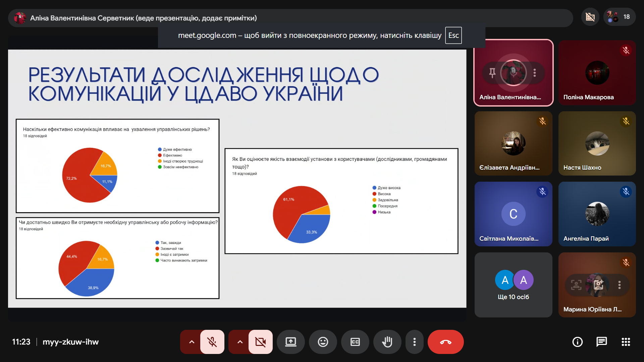Open the activities grid icon
This screenshot has width=644, height=362.
coord(626,342)
